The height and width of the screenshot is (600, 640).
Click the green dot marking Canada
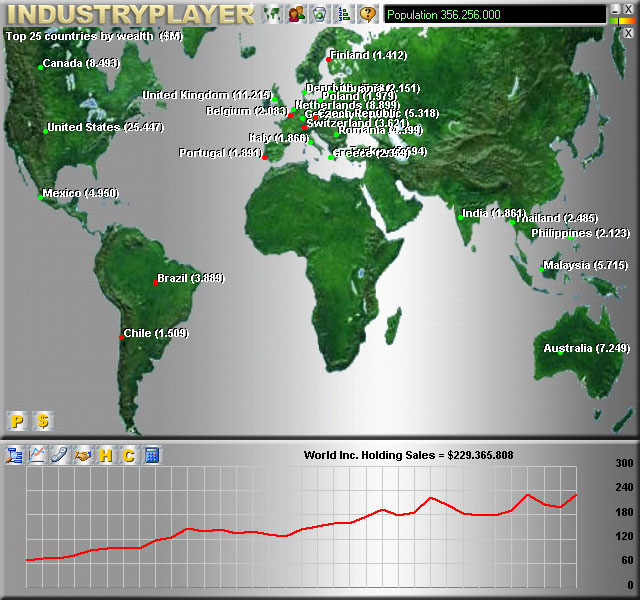40,67
